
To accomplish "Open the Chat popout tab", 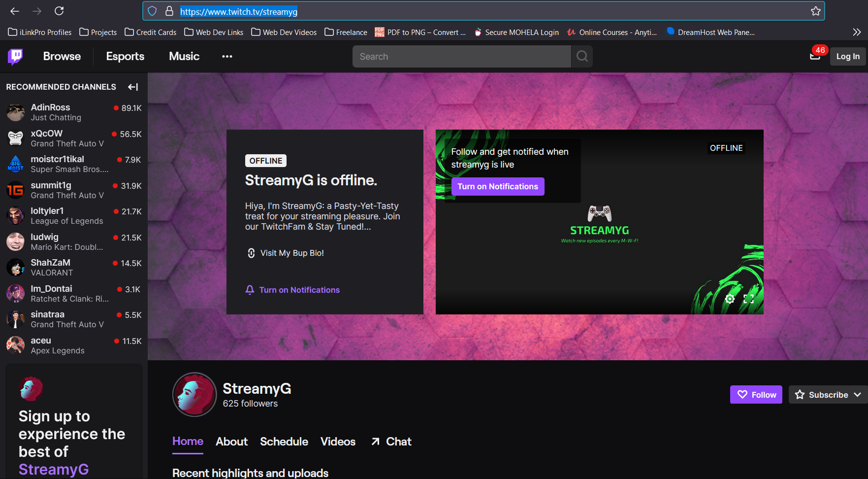I will (x=391, y=442).
